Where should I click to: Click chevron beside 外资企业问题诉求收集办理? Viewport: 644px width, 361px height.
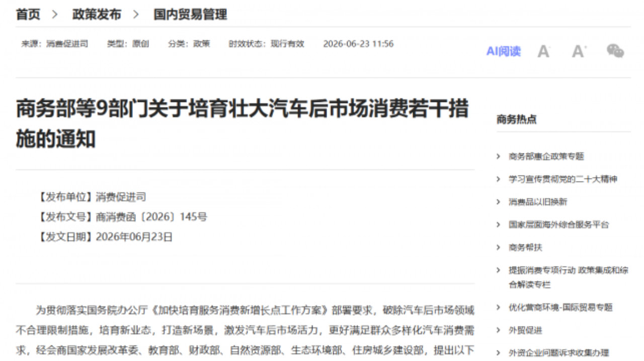499,353
